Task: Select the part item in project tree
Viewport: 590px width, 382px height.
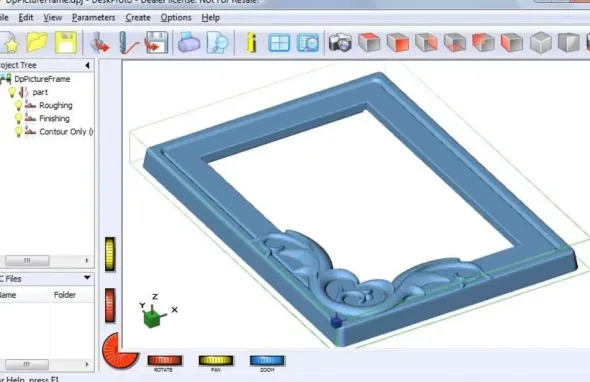Action: (x=40, y=92)
